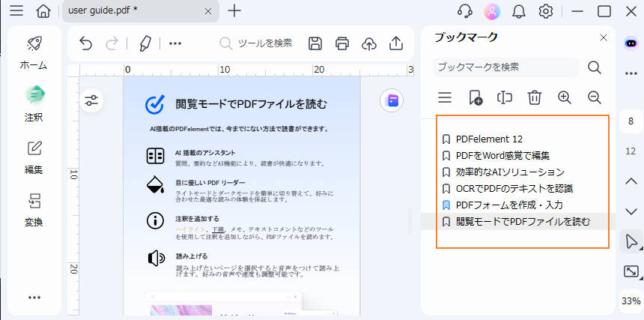Open the fit page view options

point(631,271)
